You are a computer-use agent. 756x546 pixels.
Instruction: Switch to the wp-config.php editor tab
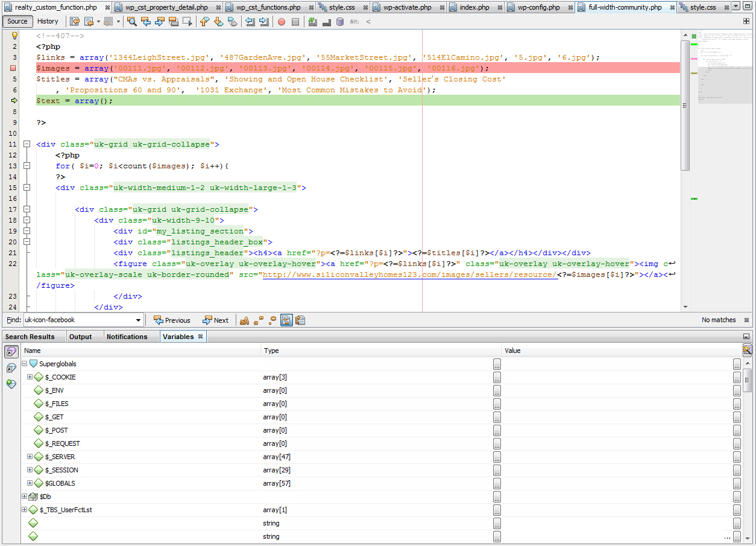click(x=539, y=7)
